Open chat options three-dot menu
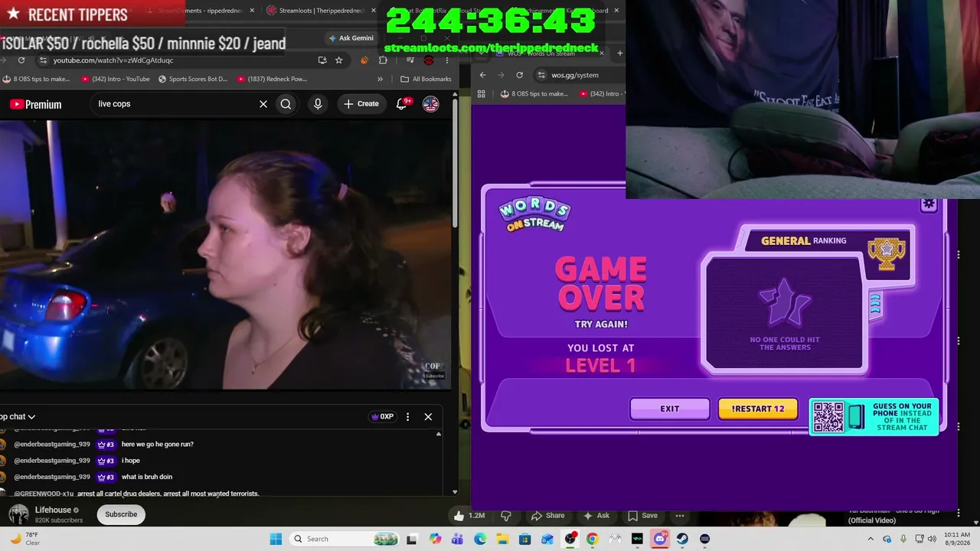 click(x=407, y=417)
